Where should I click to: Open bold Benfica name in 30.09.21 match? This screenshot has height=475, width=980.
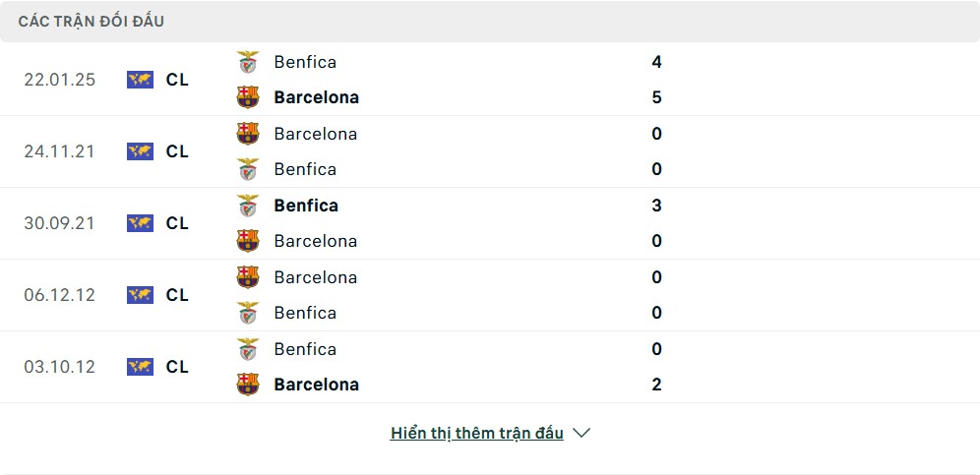(306, 206)
